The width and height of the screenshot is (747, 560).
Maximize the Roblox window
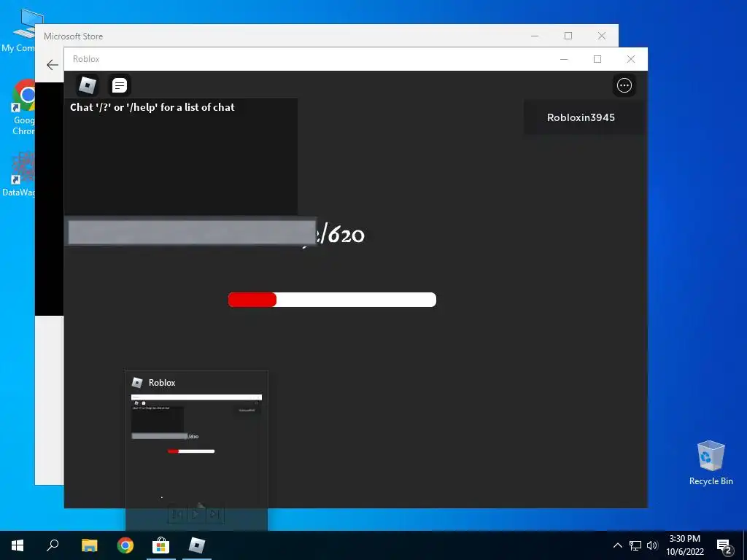pos(597,59)
